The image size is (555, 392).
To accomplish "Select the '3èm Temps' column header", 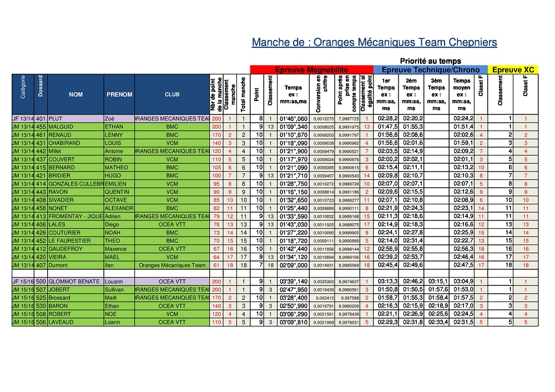I will point(436,94).
